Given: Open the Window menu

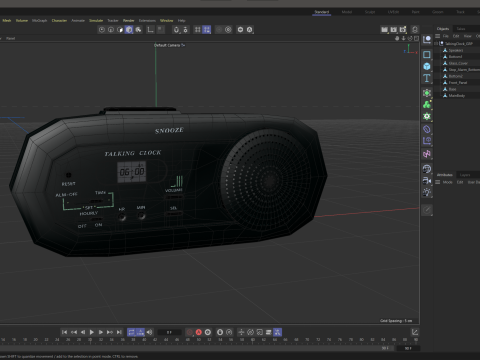Looking at the screenshot, I should (x=166, y=20).
